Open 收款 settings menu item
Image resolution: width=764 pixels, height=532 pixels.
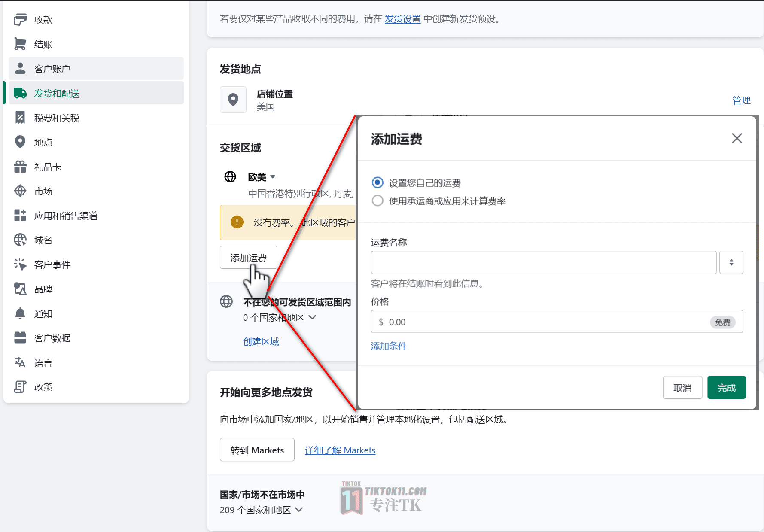click(x=96, y=20)
